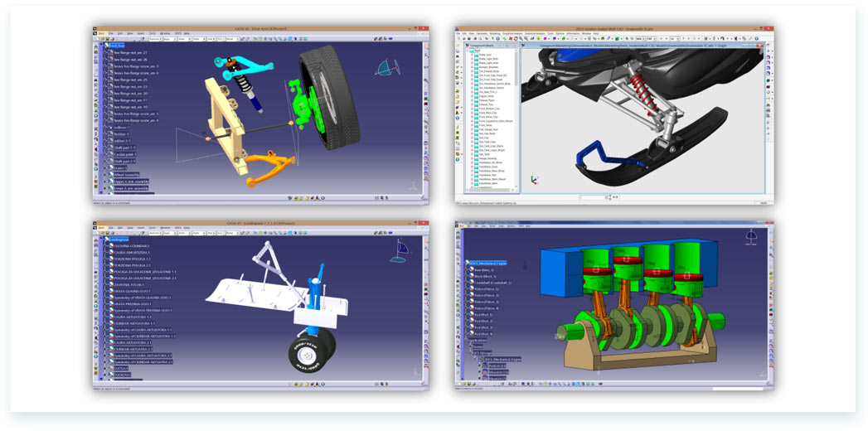Open Tools menu in LandingGear CATIA window
Screen dimensions: 868x431
click(153, 228)
